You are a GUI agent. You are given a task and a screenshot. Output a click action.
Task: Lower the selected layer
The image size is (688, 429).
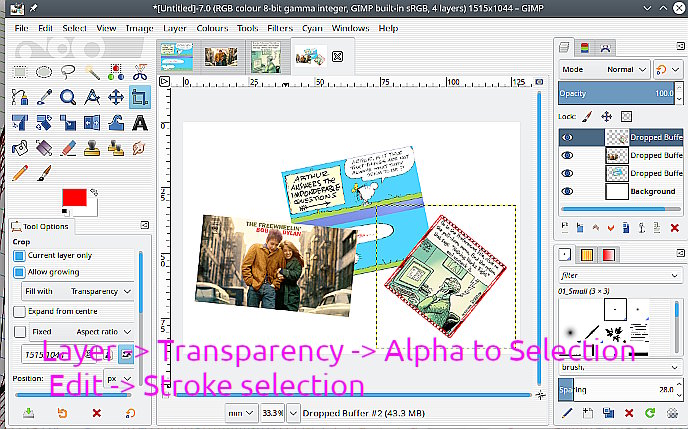click(x=610, y=228)
